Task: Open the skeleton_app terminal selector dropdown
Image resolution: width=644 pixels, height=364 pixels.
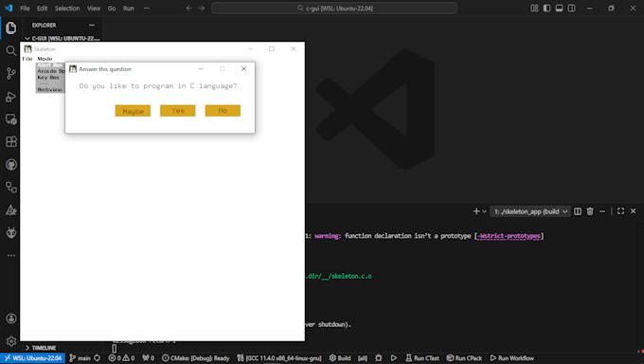Action: (530, 211)
